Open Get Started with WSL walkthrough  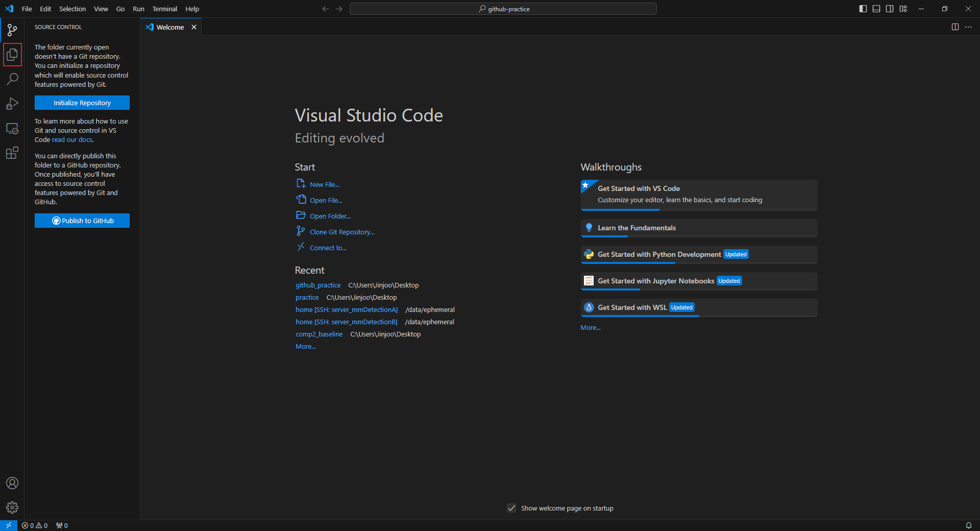[699, 308]
